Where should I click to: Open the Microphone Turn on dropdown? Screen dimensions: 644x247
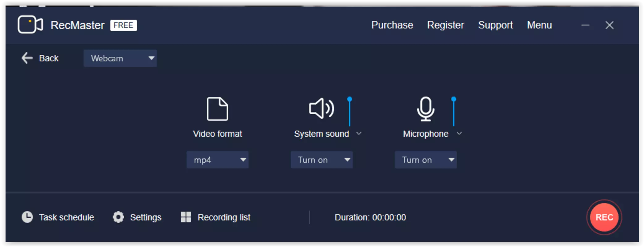click(426, 160)
